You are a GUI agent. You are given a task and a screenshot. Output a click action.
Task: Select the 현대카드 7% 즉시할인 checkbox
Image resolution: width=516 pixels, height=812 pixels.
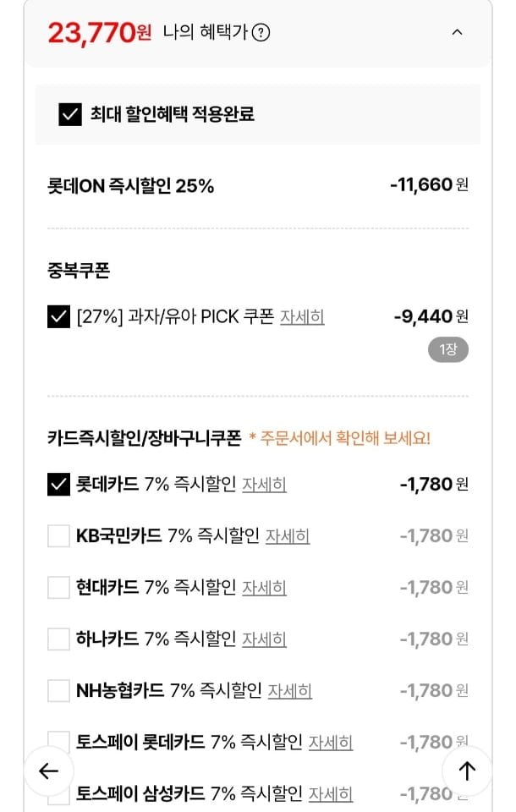point(58,588)
